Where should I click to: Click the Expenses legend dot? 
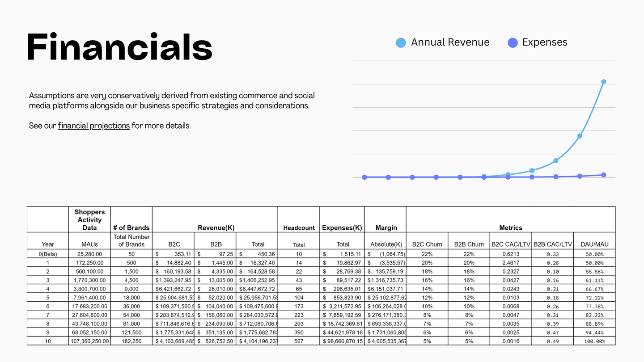pos(513,42)
